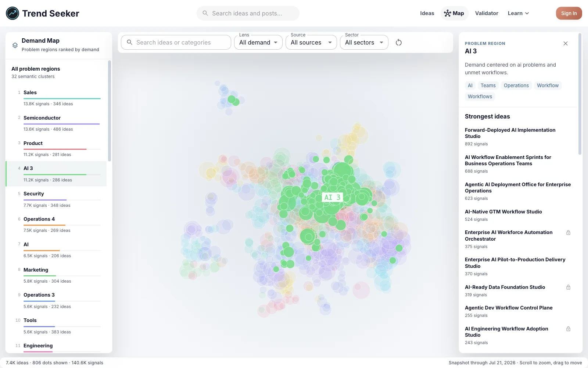Viewport: 588px width, 368px height.
Task: Select the AI 3 region row
Action: (x=56, y=174)
